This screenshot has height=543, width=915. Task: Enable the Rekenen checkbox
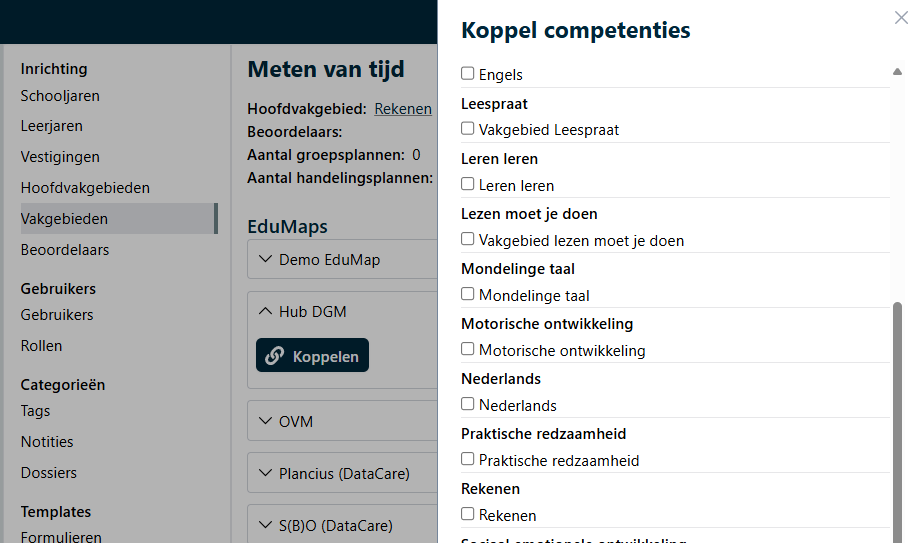(468, 515)
